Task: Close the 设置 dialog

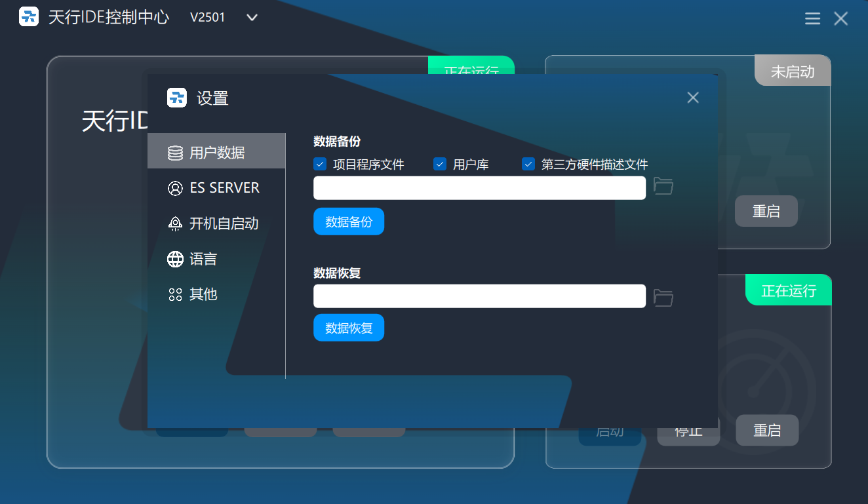Action: pos(693,98)
